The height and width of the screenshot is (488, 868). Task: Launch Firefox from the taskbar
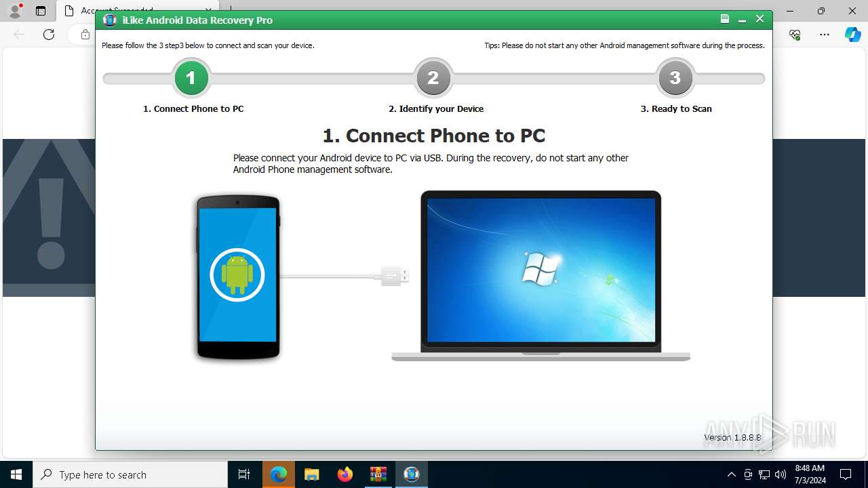345,474
